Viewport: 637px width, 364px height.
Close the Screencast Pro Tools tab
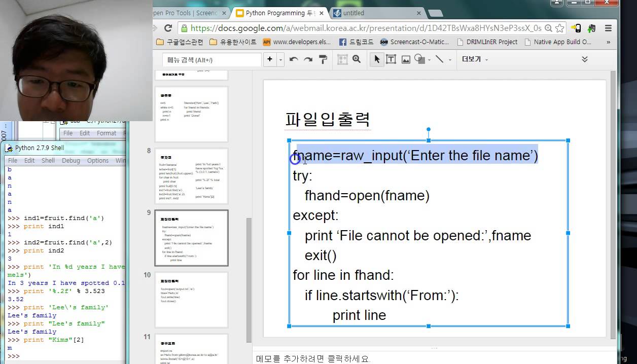(224, 13)
